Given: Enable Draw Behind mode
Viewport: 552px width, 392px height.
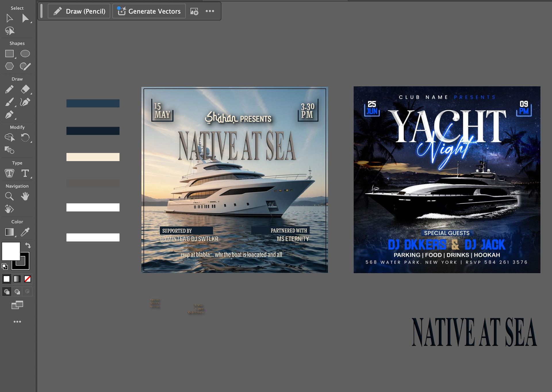Looking at the screenshot, I should click(x=17, y=292).
